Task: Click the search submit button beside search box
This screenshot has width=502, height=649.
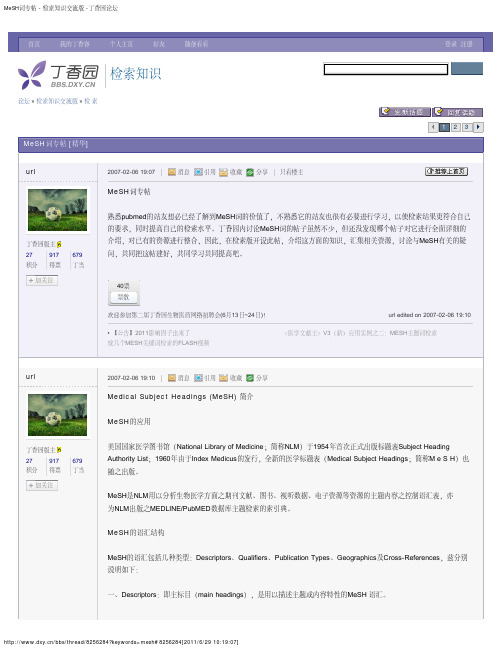Action: (x=467, y=68)
